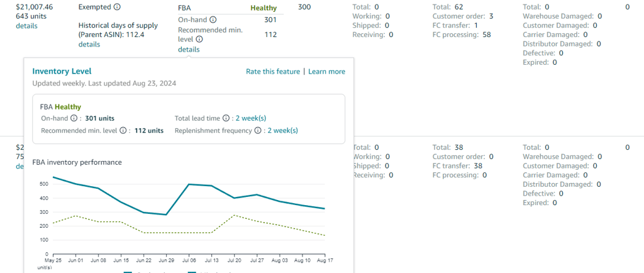Open Customer order count 3
This screenshot has width=644, height=273.
(491, 16)
